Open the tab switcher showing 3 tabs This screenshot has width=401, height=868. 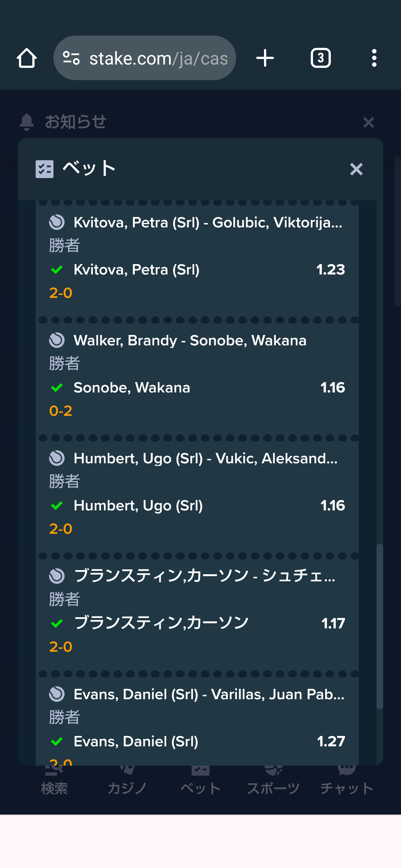click(x=321, y=58)
